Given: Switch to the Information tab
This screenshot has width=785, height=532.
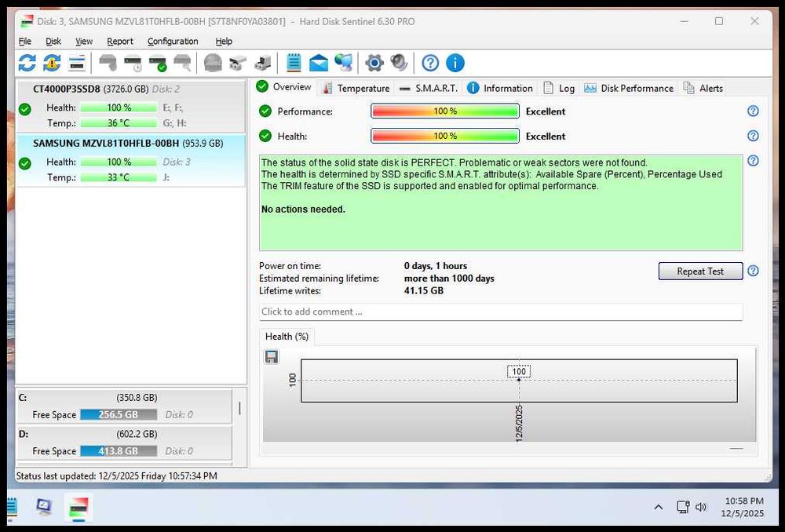Looking at the screenshot, I should (499, 88).
